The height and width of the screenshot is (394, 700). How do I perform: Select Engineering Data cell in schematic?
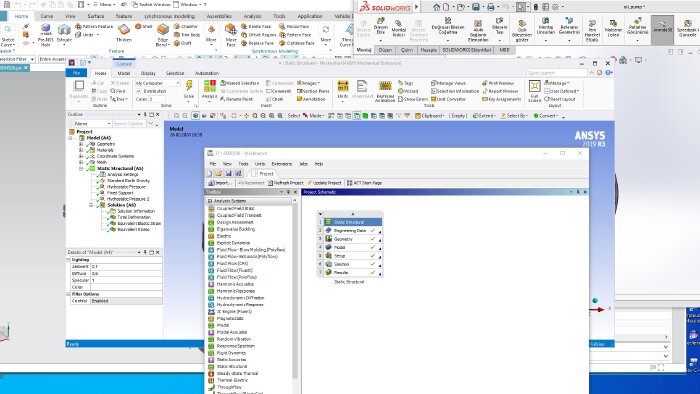click(353, 231)
